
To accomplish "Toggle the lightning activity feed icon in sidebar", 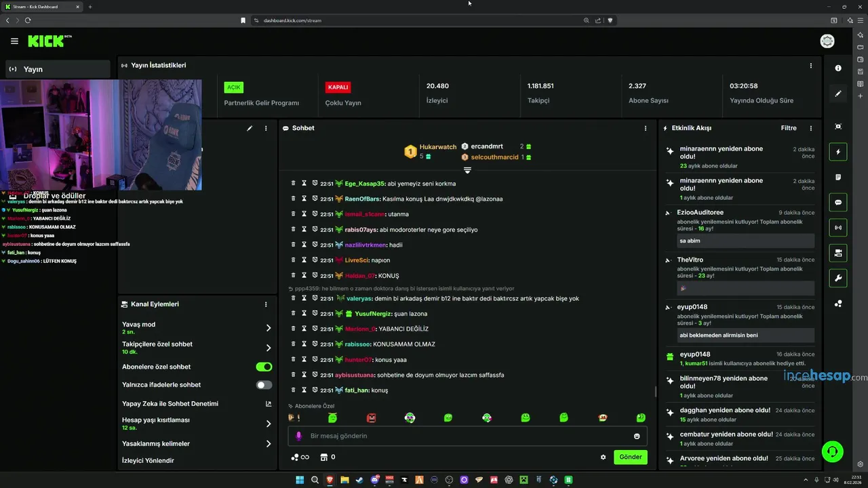I will click(x=838, y=152).
